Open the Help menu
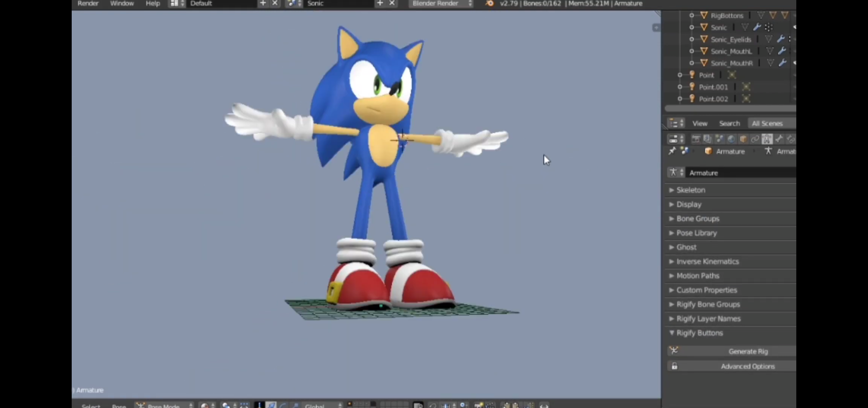This screenshot has height=408, width=868. click(x=153, y=3)
